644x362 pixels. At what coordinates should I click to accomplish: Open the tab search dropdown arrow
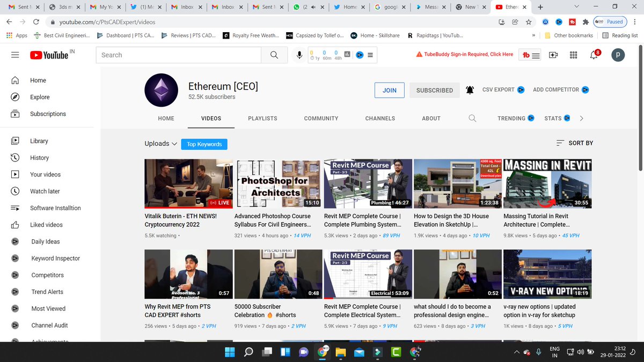[x=576, y=7]
